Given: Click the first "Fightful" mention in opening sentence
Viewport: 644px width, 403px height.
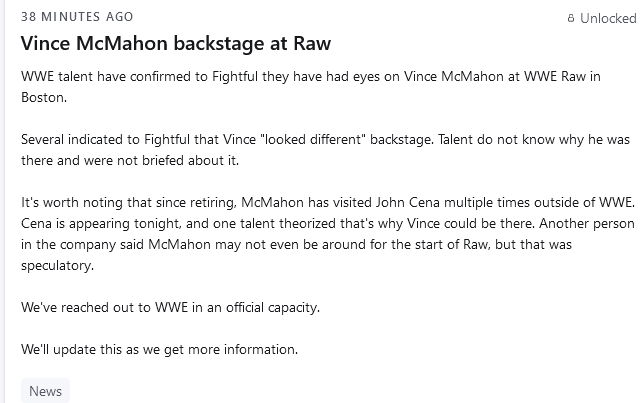Looking at the screenshot, I should (235, 76).
